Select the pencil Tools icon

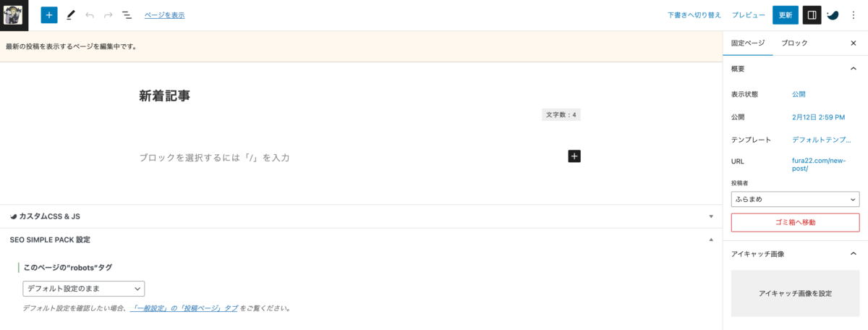(x=70, y=14)
